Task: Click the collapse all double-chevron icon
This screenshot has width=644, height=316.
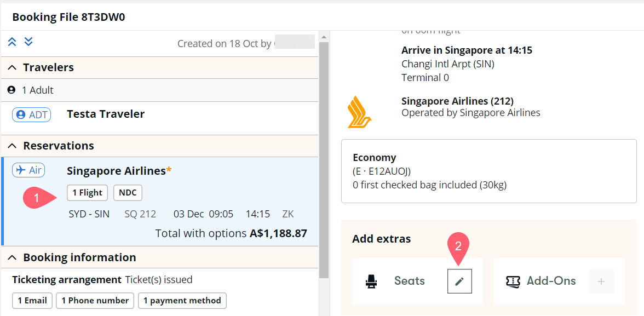Action: click(12, 42)
